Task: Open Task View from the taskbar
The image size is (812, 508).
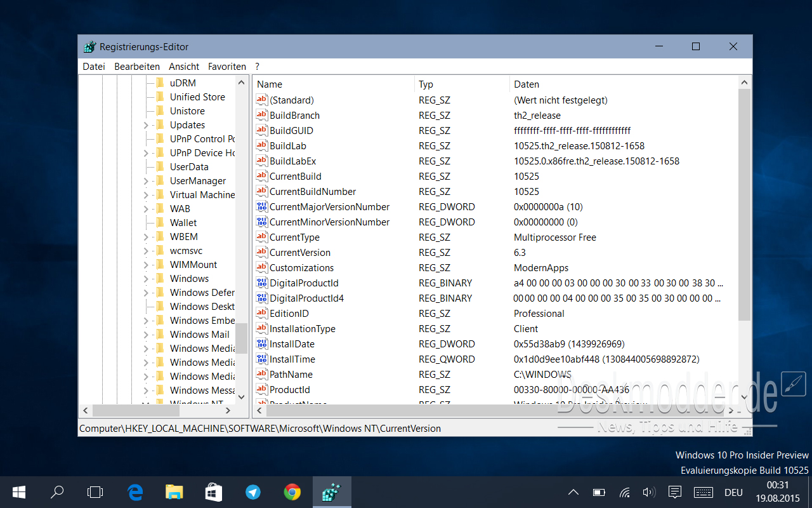Action: [x=95, y=492]
